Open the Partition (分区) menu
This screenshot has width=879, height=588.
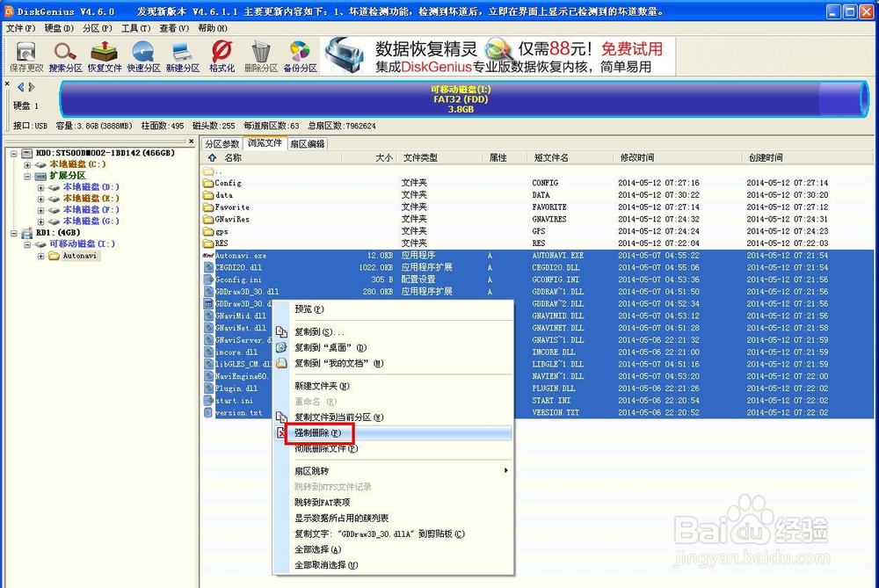[x=97, y=28]
